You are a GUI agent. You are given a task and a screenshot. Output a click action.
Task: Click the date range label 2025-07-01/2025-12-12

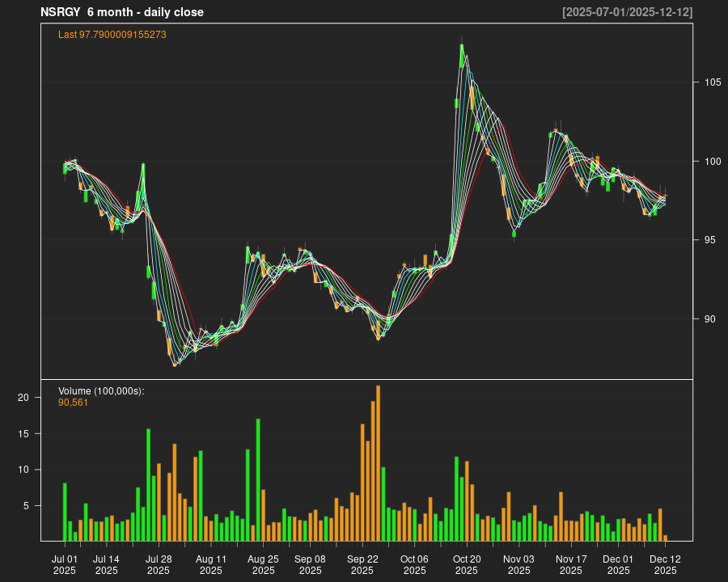click(627, 12)
